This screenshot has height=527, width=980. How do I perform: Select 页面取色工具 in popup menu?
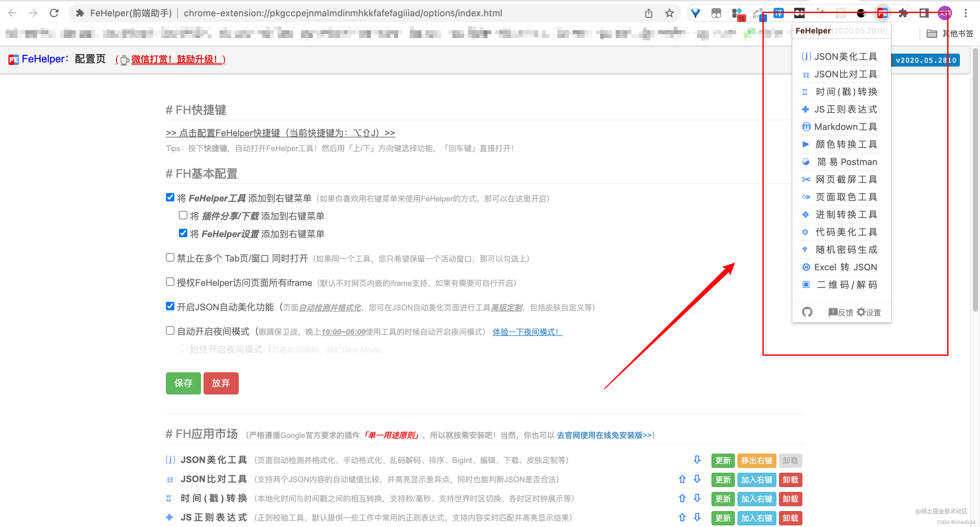pyautogui.click(x=839, y=197)
